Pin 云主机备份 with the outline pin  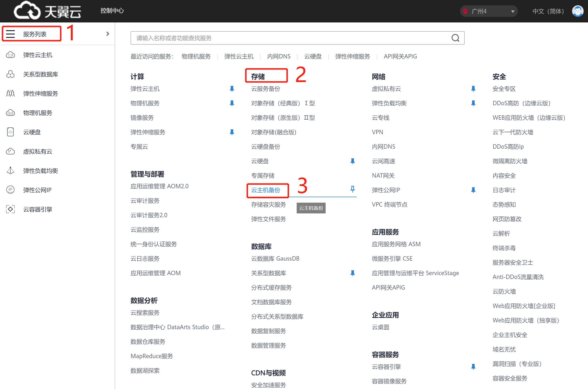coord(353,189)
